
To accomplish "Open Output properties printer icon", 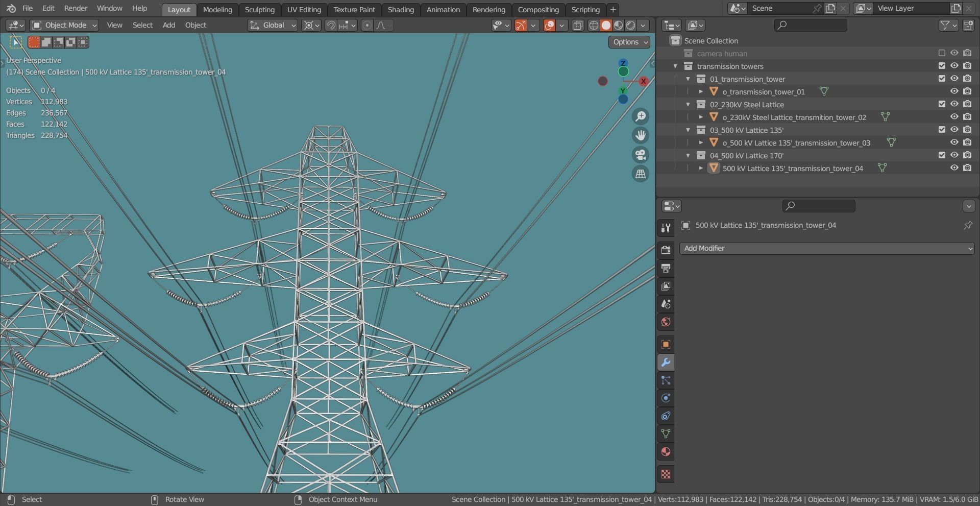I will (666, 268).
